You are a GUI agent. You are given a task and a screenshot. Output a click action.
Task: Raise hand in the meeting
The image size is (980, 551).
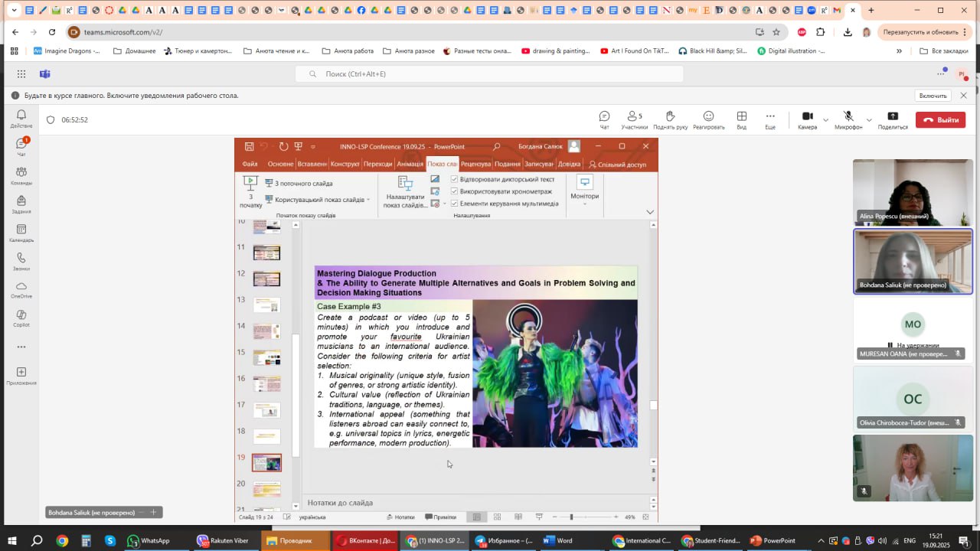[x=670, y=119]
